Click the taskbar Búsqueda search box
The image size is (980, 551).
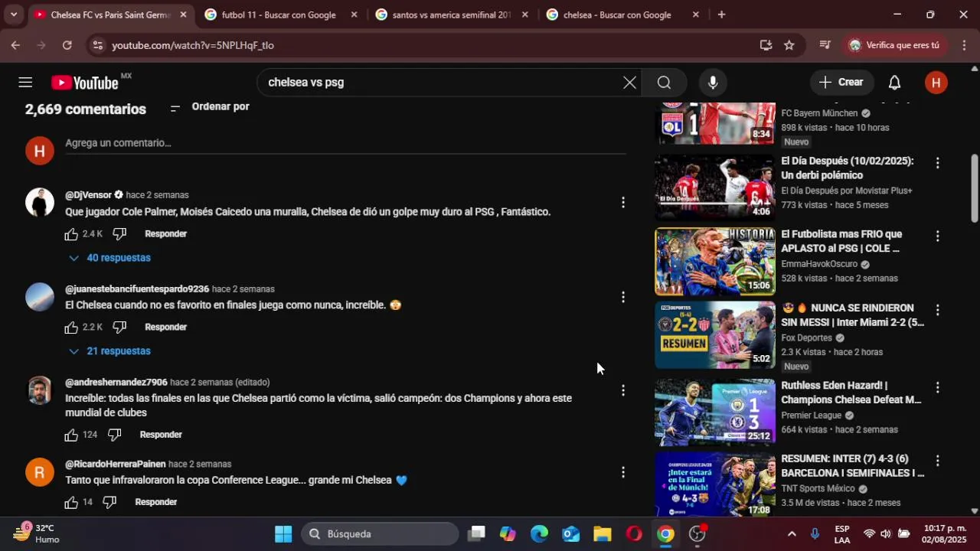click(380, 534)
